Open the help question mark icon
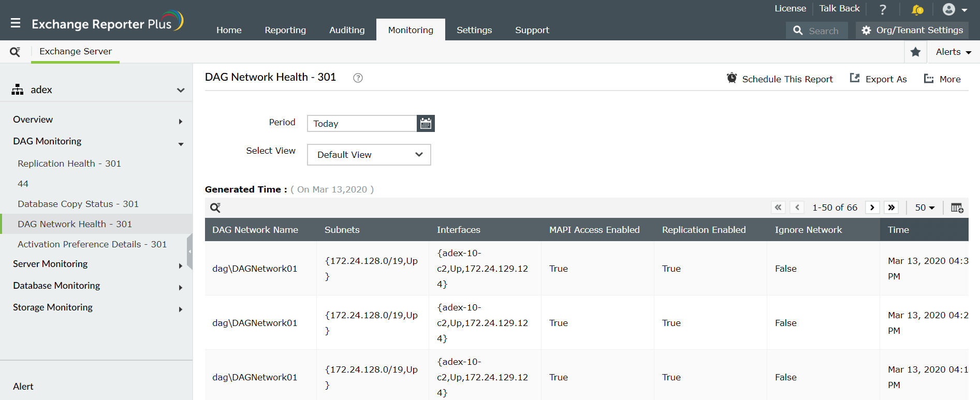This screenshot has width=980, height=400. pyautogui.click(x=883, y=9)
